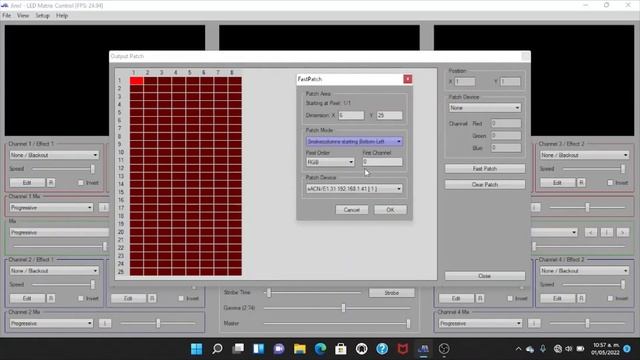This screenshot has width=640, height=360.
Task: Confirm FastPatch with OK button
Action: (390, 210)
